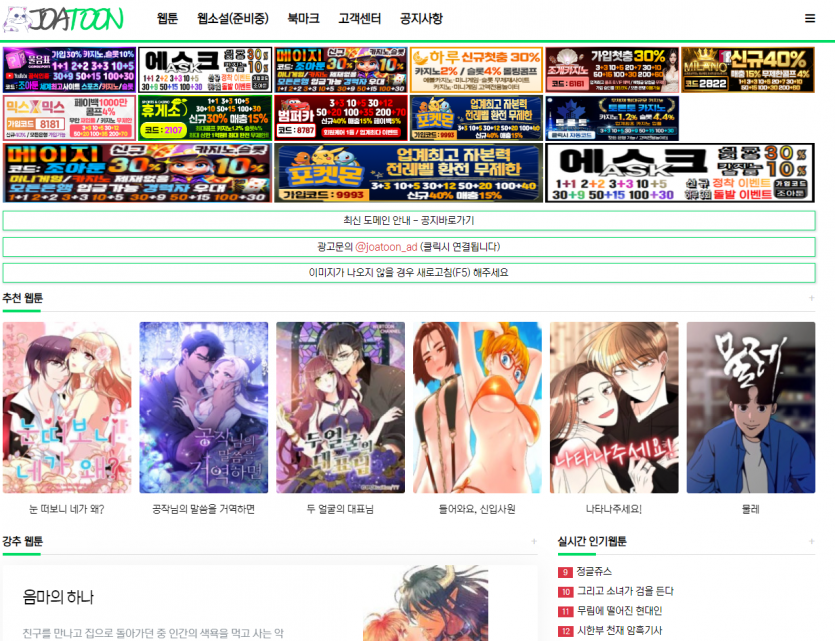The height and width of the screenshot is (641, 835).
Task: Open ranked item 그리고 소녀가 검을 든다
Action: point(625,591)
